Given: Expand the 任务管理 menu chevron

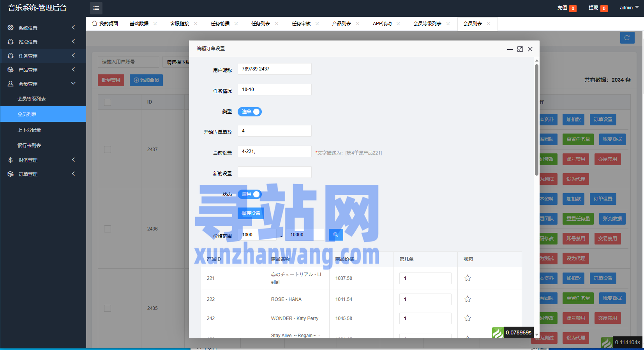Looking at the screenshot, I should [73, 55].
